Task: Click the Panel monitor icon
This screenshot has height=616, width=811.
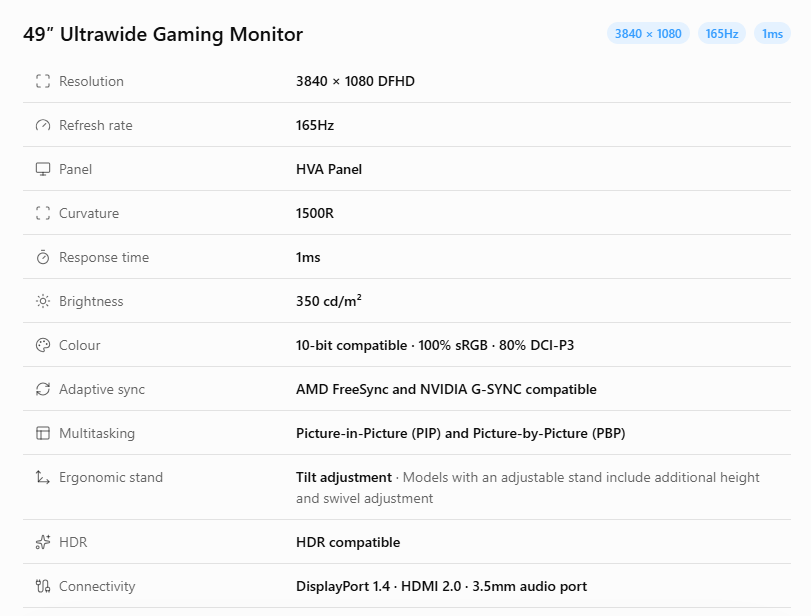Action: click(43, 169)
